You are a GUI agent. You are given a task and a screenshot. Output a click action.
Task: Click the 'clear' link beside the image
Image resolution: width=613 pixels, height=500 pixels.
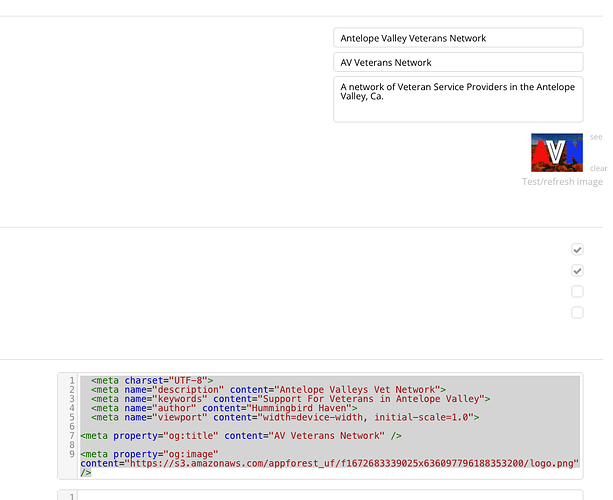pyautogui.click(x=598, y=168)
